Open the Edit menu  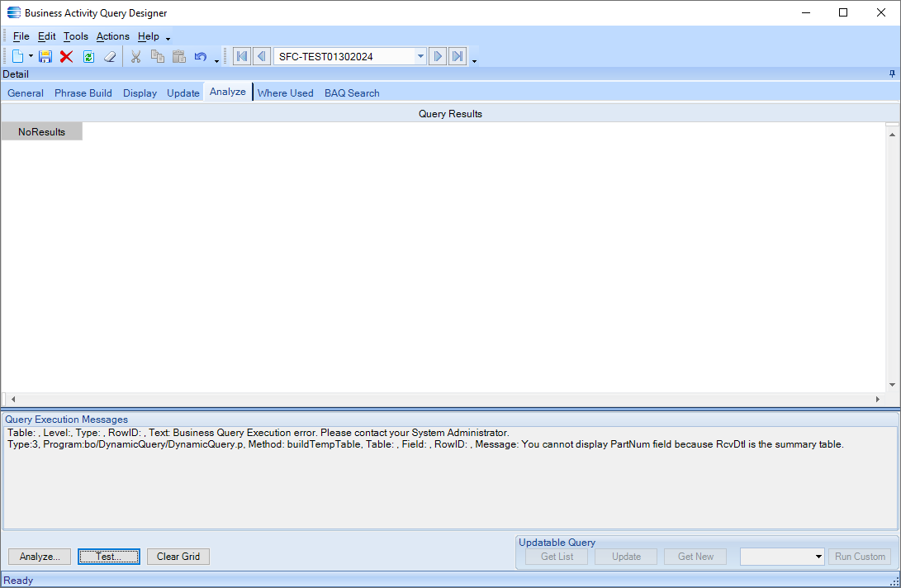coord(46,36)
